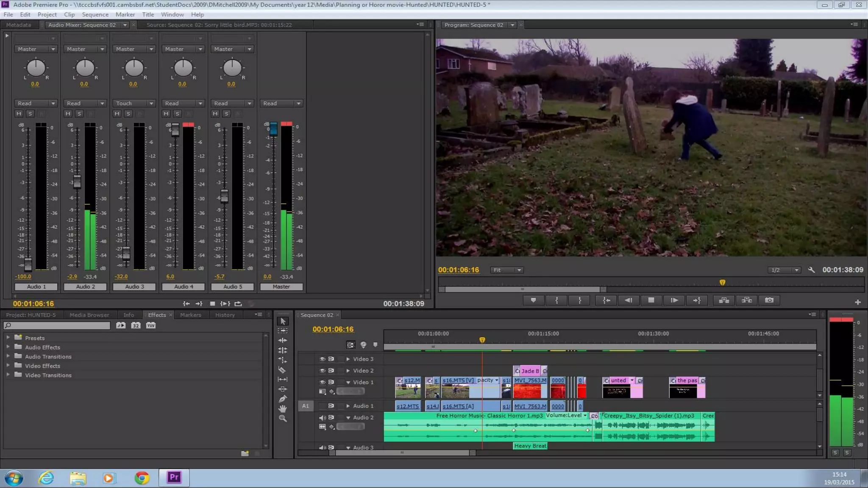The width and height of the screenshot is (868, 488).
Task: Select the Hand tool
Action: pyautogui.click(x=282, y=409)
